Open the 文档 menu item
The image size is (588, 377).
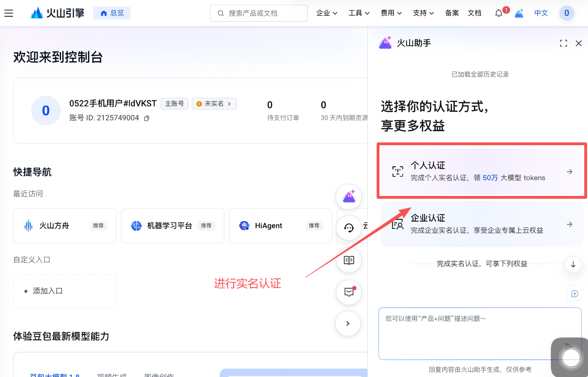(474, 13)
